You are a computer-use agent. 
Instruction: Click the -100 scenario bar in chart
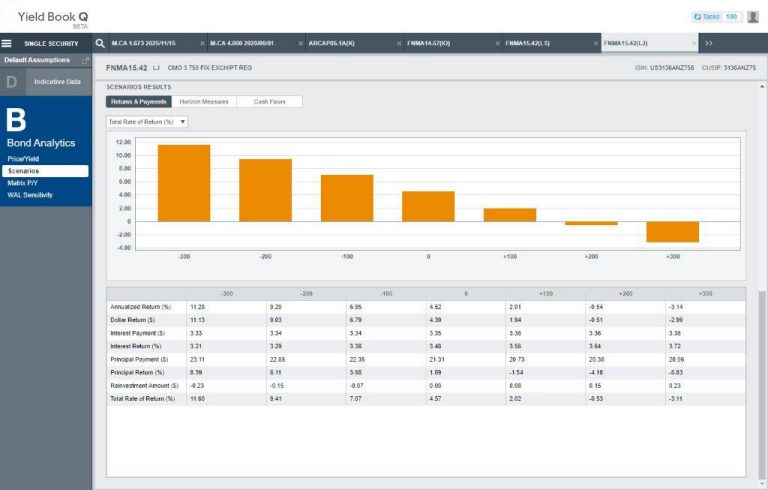[x=347, y=198]
